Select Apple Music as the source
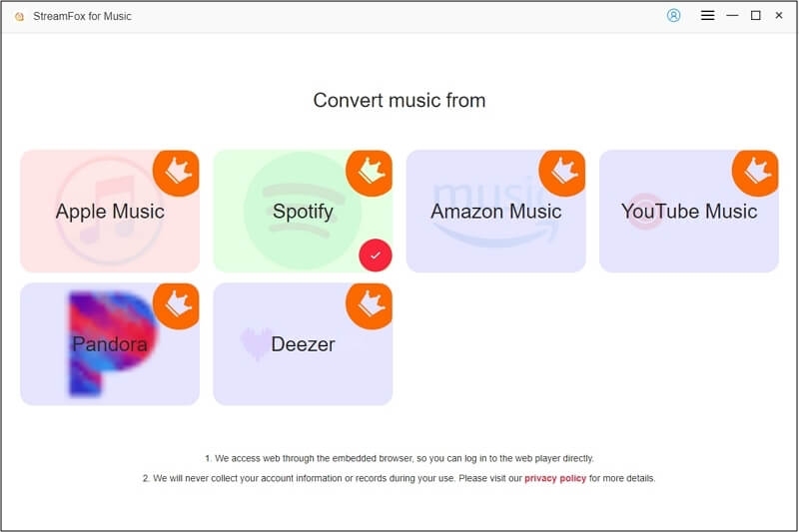799x532 pixels. click(x=110, y=212)
